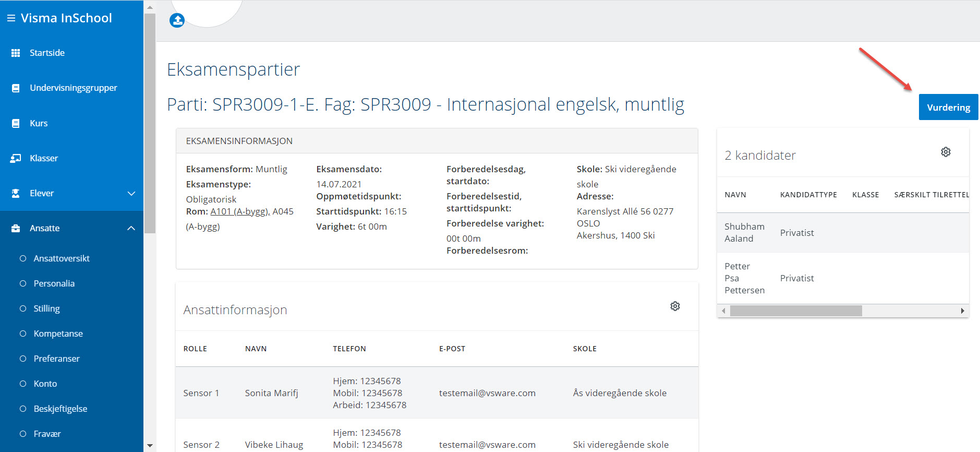Sort by KLASSE column header
The width and height of the screenshot is (980, 452).
click(865, 195)
